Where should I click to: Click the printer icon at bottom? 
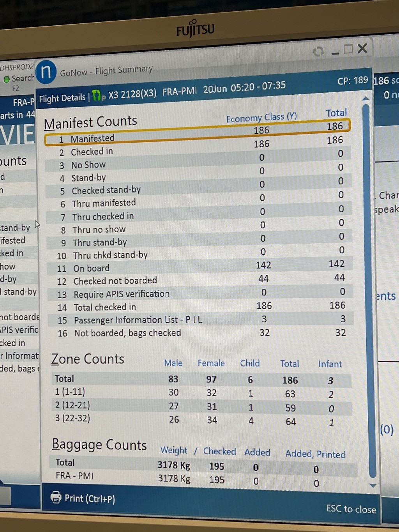pos(56,497)
